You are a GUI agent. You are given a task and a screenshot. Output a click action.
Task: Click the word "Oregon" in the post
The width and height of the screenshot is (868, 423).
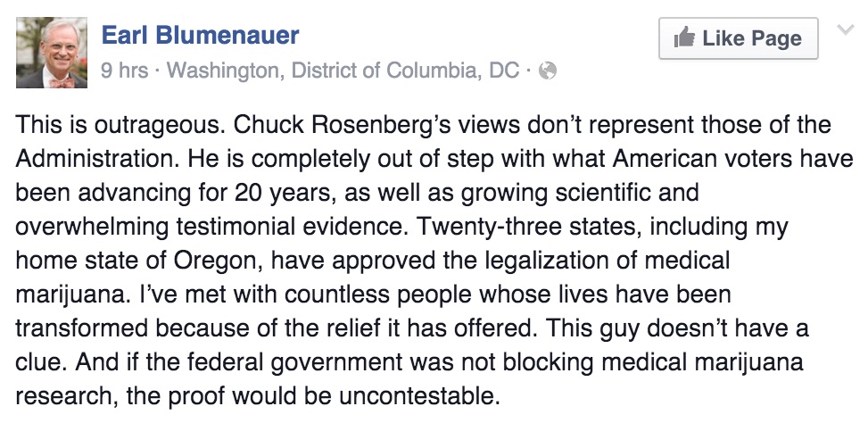[217, 261]
